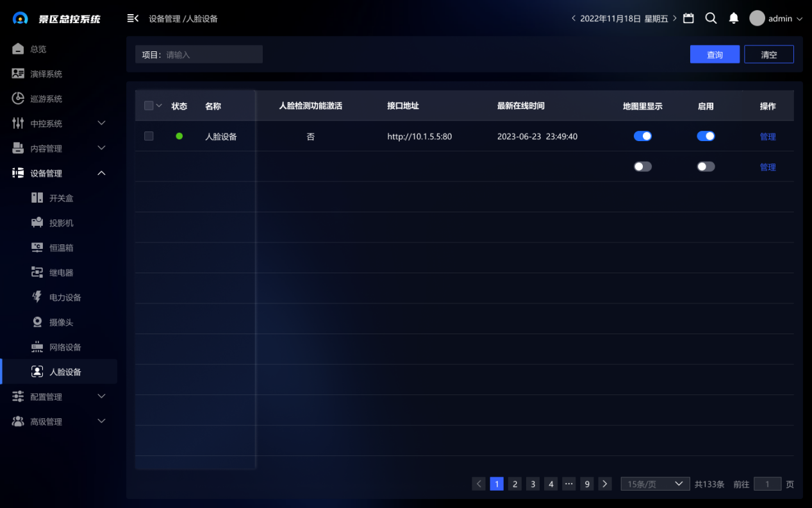Viewport: 812px width, 508px height.
Task: Click the 查询 query button
Action: [715, 55]
